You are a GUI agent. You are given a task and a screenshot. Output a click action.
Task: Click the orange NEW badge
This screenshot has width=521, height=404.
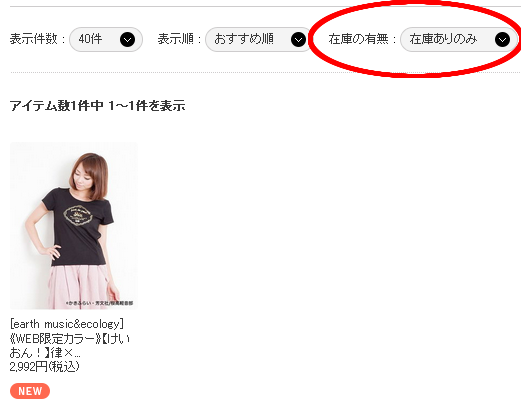pyautogui.click(x=30, y=391)
